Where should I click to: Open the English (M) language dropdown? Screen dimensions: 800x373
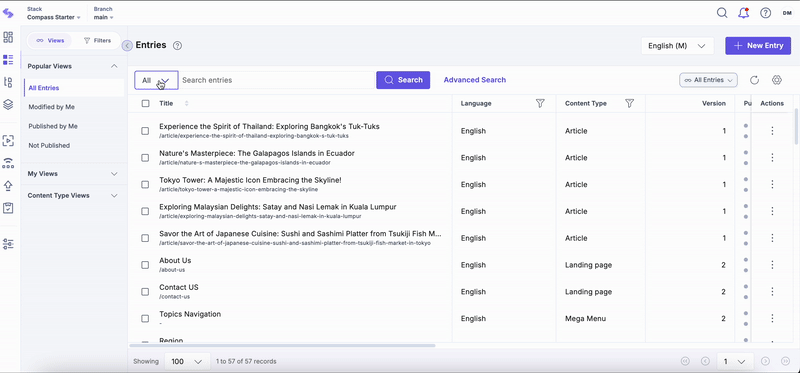[x=677, y=46]
